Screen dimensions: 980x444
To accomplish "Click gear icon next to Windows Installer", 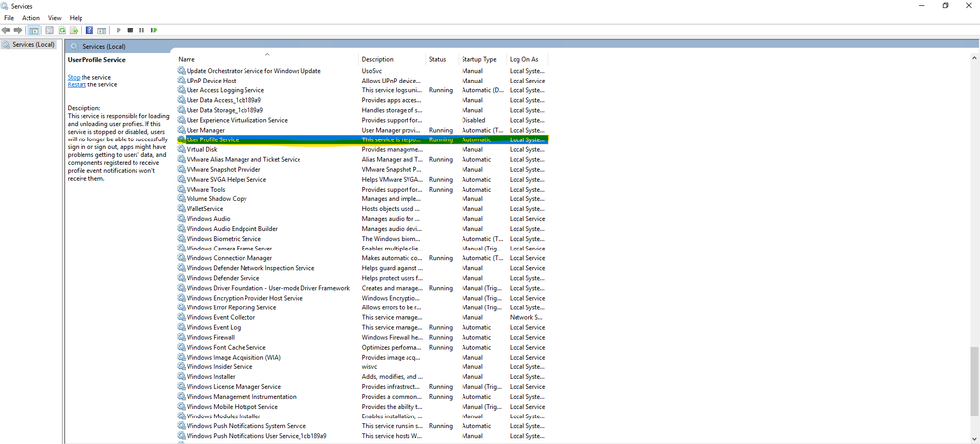I will coord(182,377).
